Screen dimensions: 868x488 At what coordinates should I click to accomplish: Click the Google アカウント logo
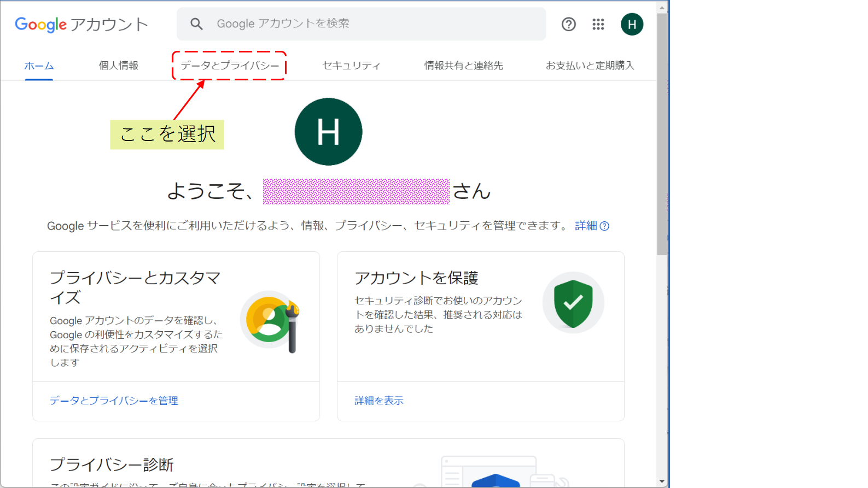[81, 25]
